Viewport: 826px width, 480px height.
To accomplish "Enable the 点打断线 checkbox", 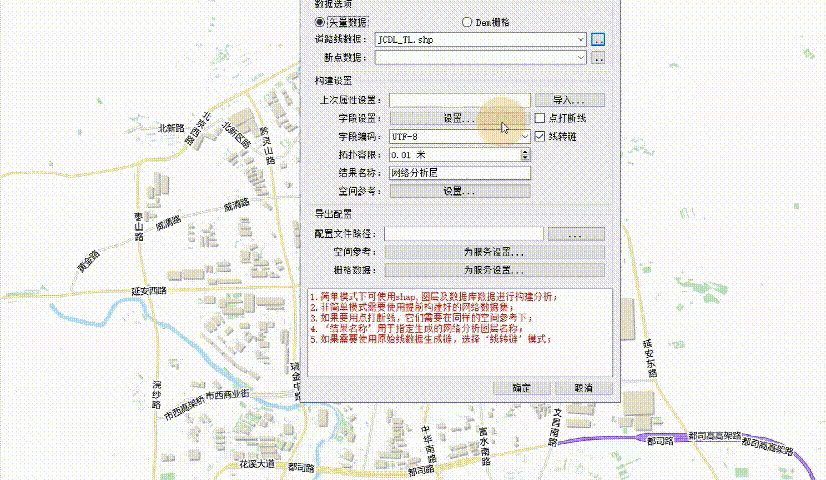I will [541, 118].
